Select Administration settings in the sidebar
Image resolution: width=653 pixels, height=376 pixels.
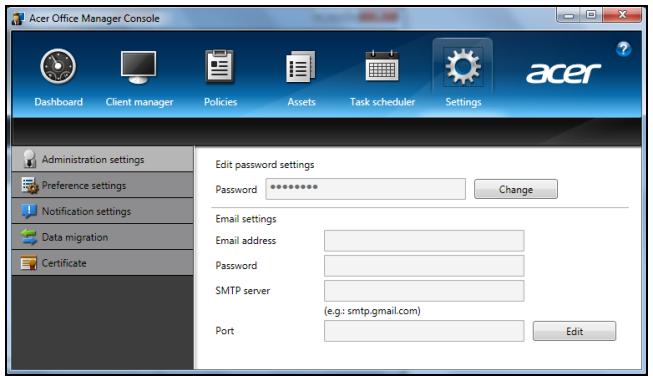coord(103,159)
